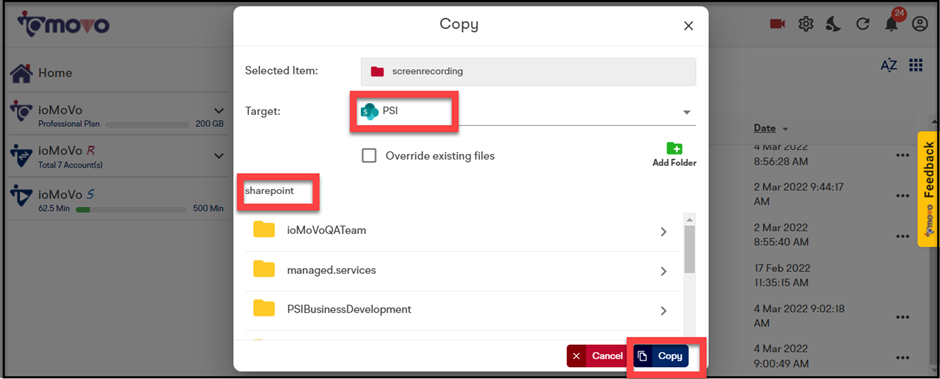Click the ioMoVo S account icon

coord(23,197)
